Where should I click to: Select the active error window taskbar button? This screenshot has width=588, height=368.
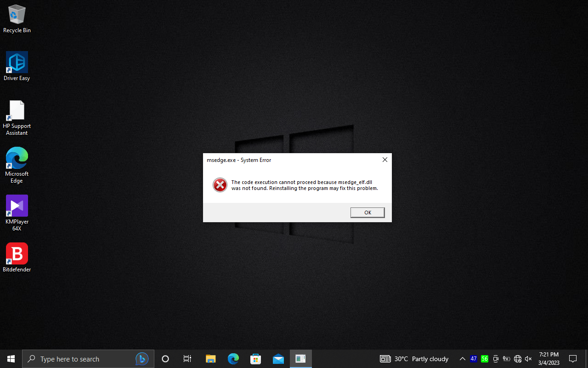pyautogui.click(x=301, y=359)
